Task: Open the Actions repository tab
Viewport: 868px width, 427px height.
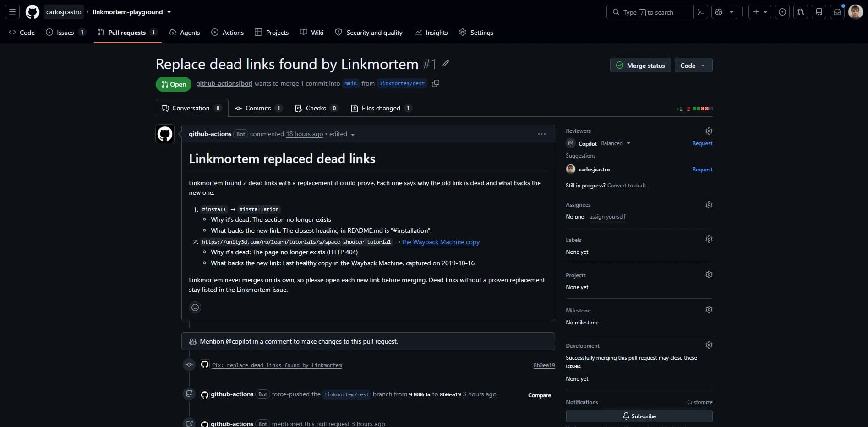Action: (x=227, y=33)
